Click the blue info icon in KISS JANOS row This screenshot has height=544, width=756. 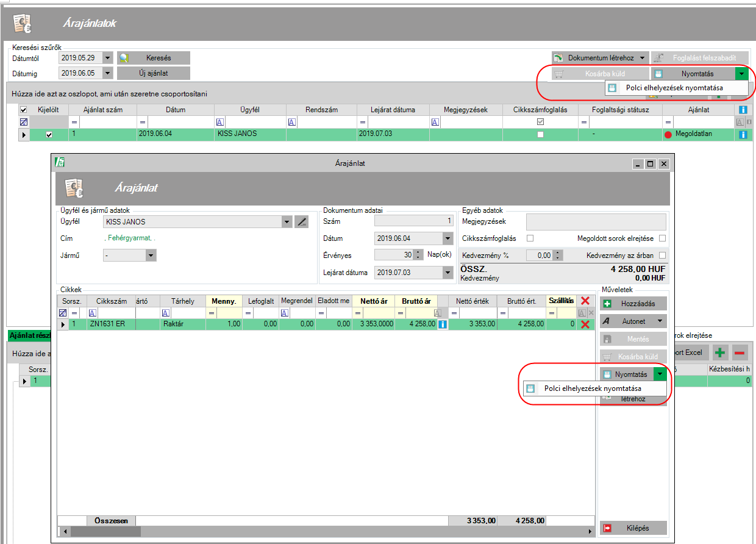coord(743,134)
